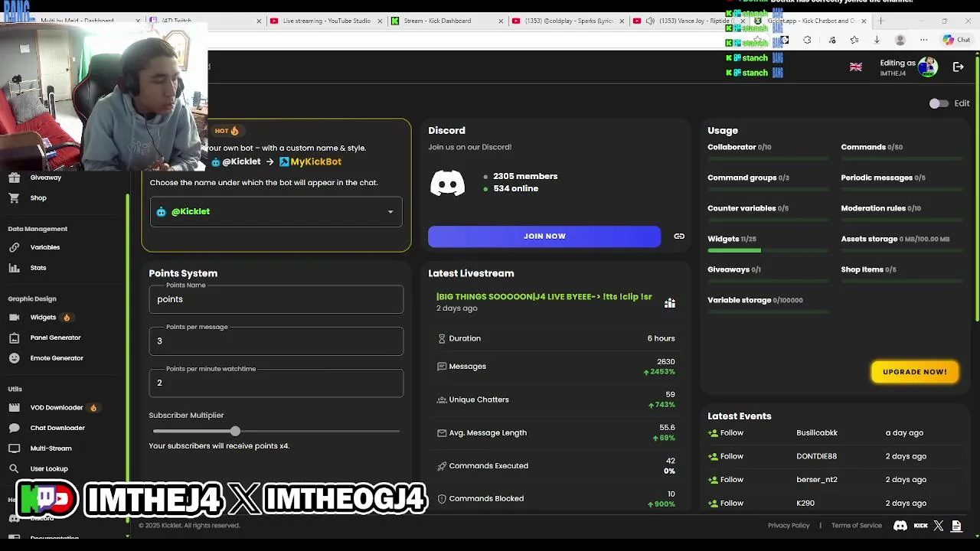
Task: Click the Points per message field
Action: pyautogui.click(x=276, y=341)
